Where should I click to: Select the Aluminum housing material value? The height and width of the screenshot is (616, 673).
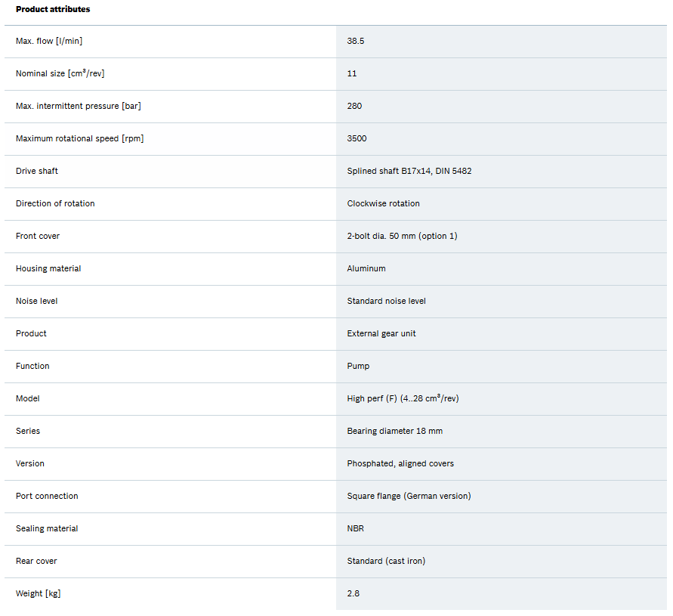[366, 268]
